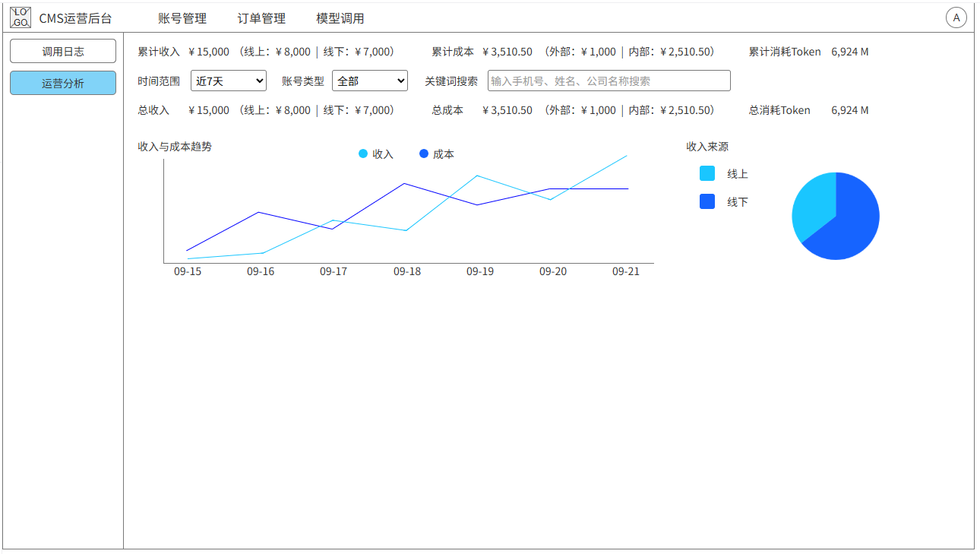Expand the 时间范围 dropdown showing 近7天
Image resolution: width=980 pixels, height=554 pixels.
[x=229, y=81]
